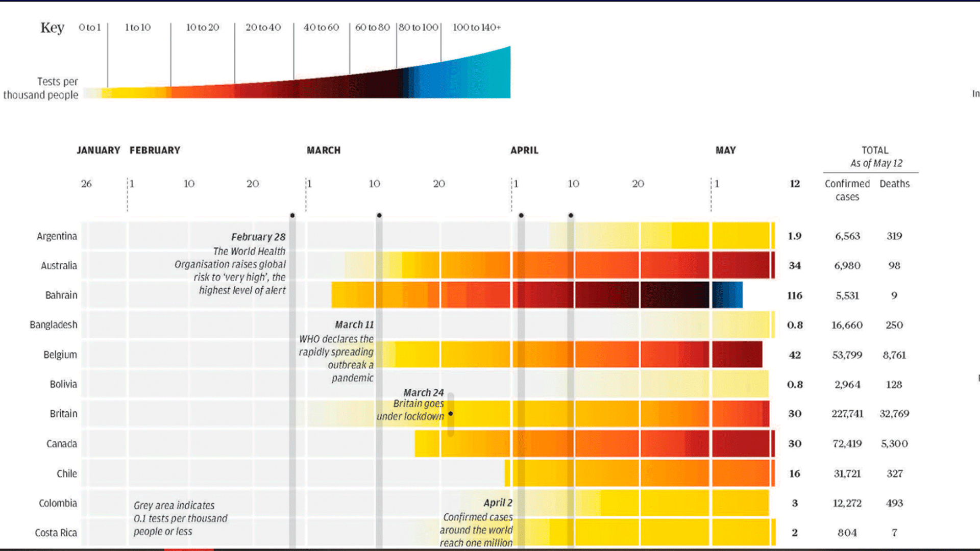Select the Canada row label
980x551 pixels.
(x=62, y=444)
